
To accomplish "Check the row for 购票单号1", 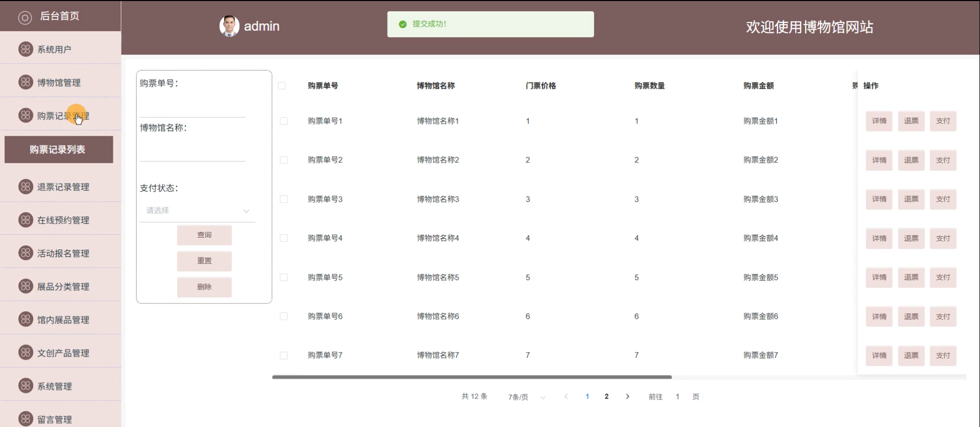I will pyautogui.click(x=284, y=121).
